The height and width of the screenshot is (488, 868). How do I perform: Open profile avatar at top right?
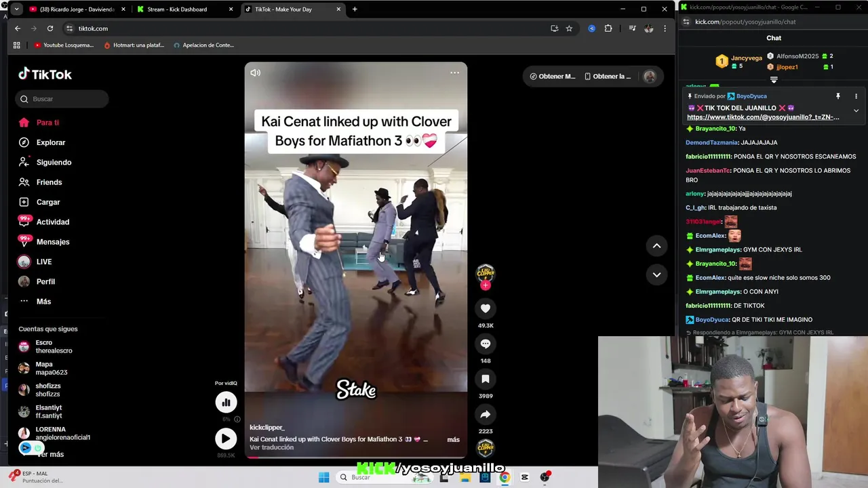[650, 77]
